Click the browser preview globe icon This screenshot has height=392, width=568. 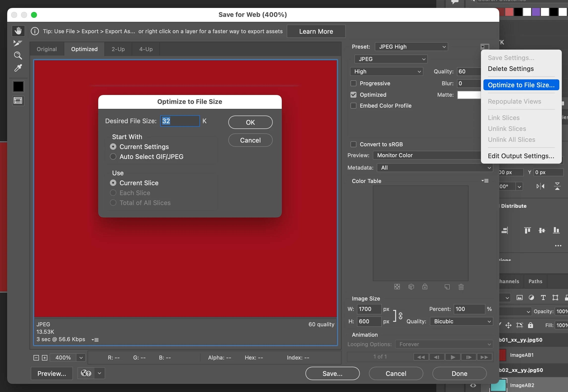pos(86,373)
